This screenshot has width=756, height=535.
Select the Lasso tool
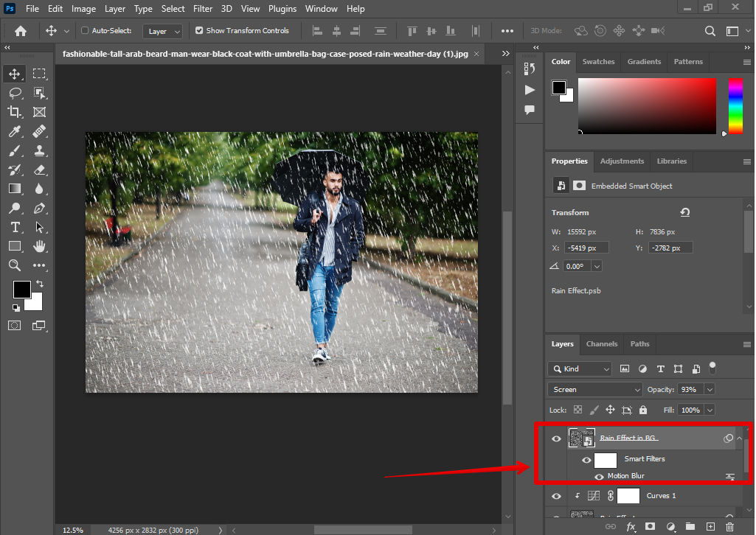(15, 93)
